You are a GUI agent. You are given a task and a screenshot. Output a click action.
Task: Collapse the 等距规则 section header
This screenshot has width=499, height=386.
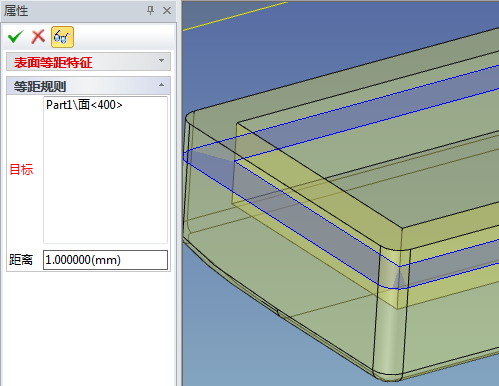88,86
